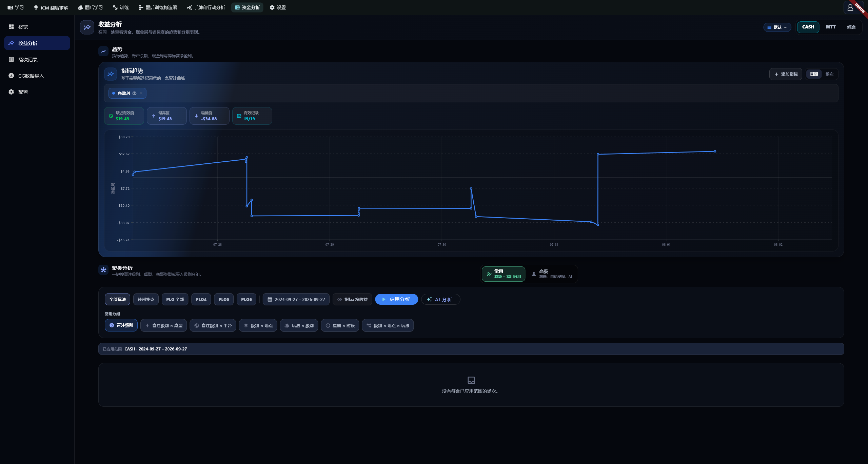Open 配置 in the sidebar
This screenshot has width=868, height=464.
click(x=37, y=92)
